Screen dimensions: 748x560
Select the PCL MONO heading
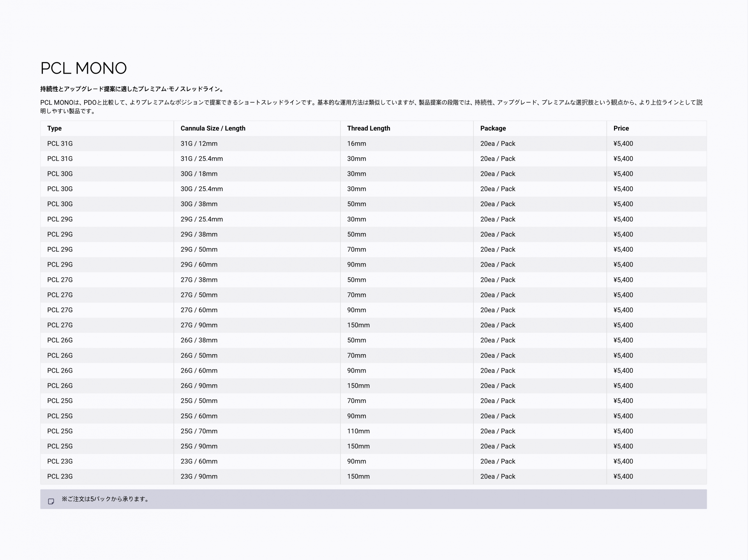coord(83,68)
